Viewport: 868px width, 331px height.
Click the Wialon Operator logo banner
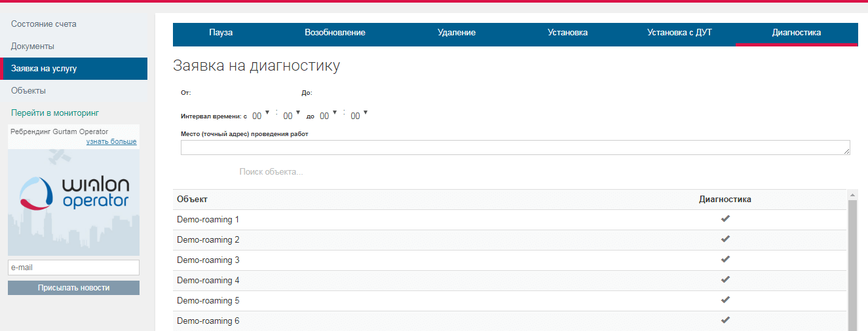click(73, 195)
